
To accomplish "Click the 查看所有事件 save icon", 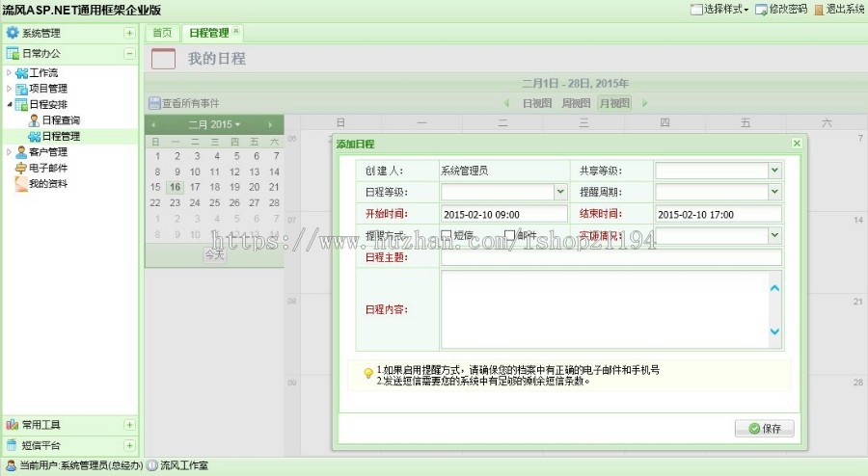I will tap(155, 103).
